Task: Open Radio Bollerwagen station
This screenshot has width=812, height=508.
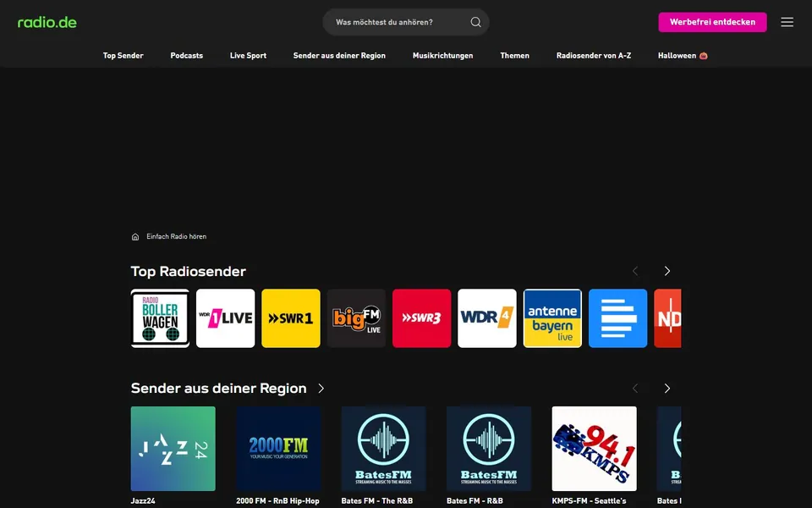Action: click(160, 318)
